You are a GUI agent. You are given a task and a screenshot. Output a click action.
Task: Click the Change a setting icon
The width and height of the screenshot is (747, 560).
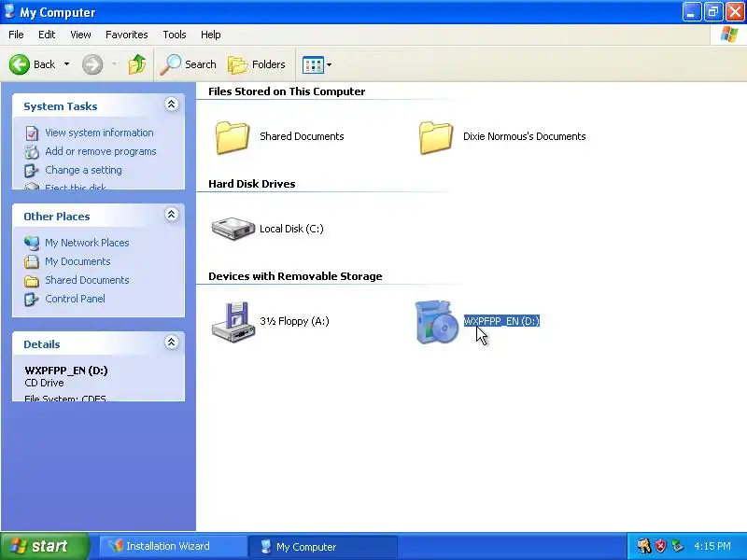(x=32, y=171)
